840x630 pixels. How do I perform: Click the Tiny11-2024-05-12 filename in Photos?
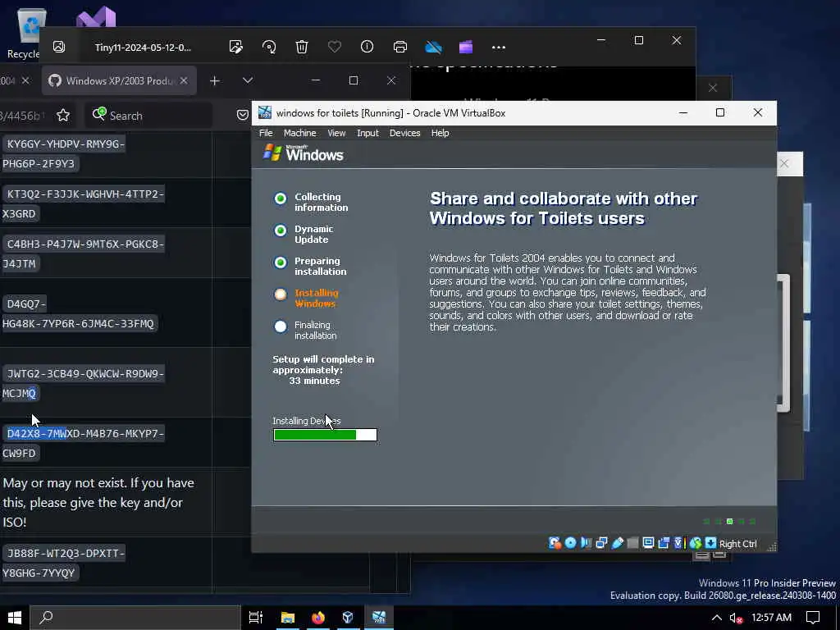tap(143, 47)
